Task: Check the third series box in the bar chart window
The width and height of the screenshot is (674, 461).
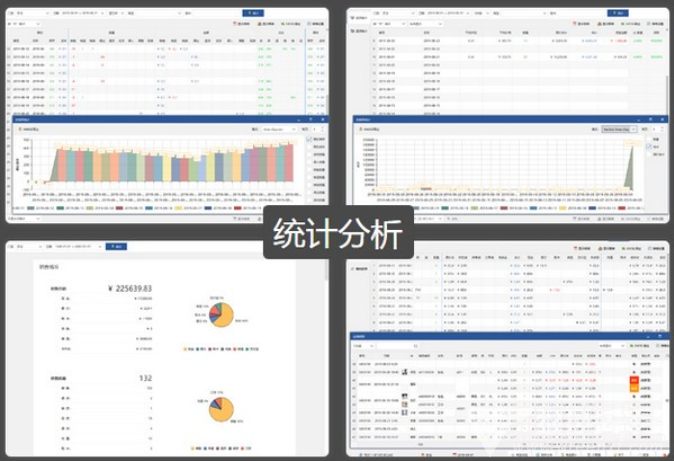Action: (309, 154)
